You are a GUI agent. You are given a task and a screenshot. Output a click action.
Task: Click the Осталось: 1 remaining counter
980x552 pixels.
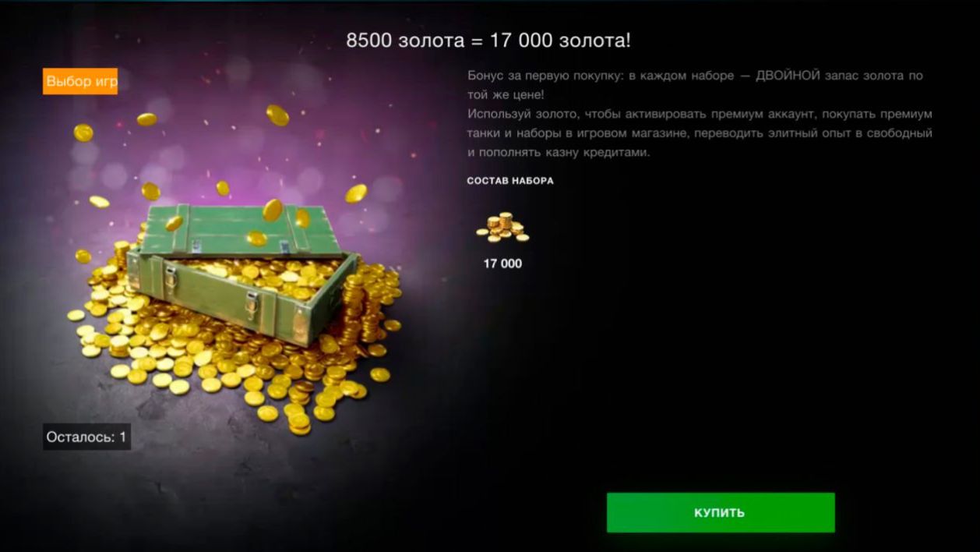(x=86, y=437)
